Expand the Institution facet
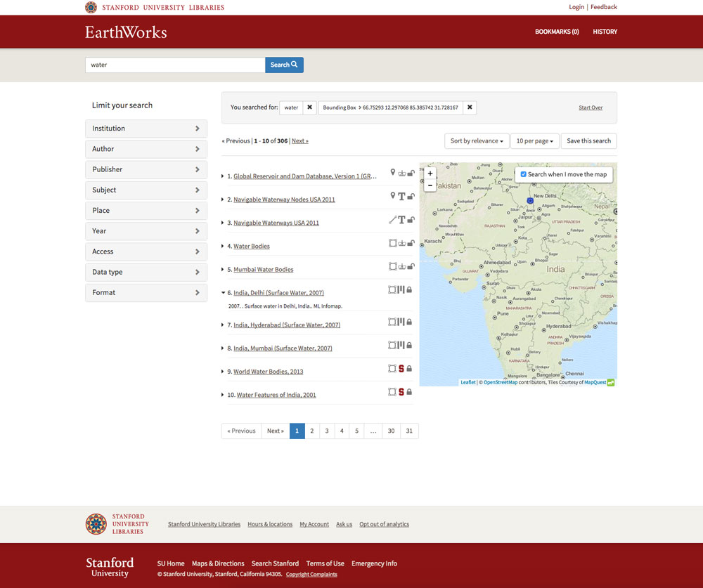This screenshot has width=703, height=588. click(x=146, y=129)
